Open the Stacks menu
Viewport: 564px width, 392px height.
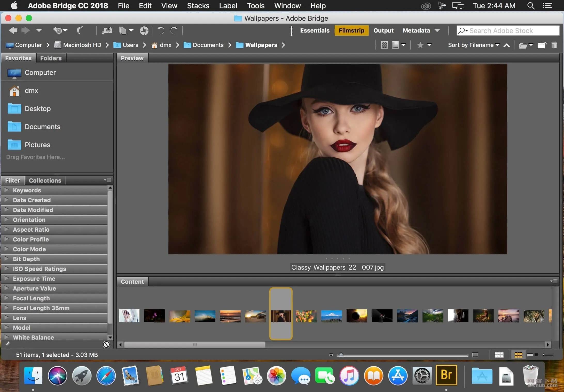198,6
